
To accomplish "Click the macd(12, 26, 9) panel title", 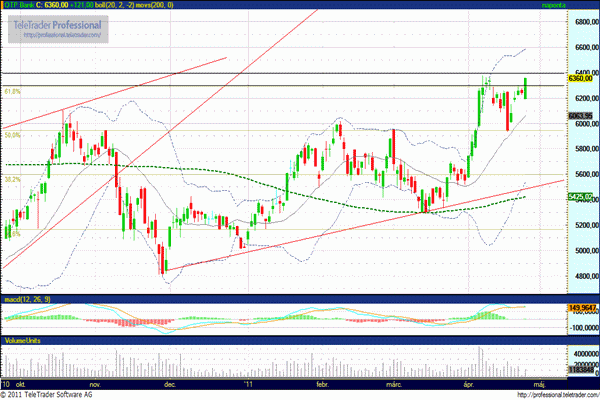I will [26, 301].
